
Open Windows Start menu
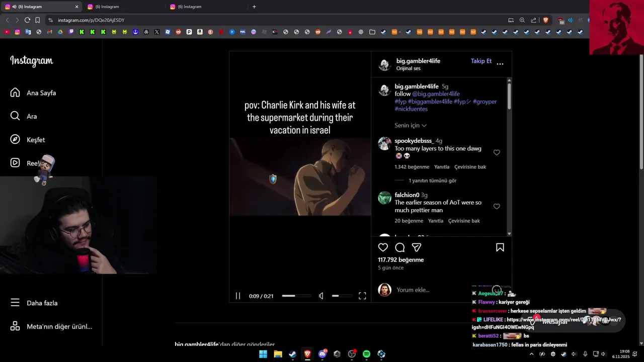pos(263,354)
